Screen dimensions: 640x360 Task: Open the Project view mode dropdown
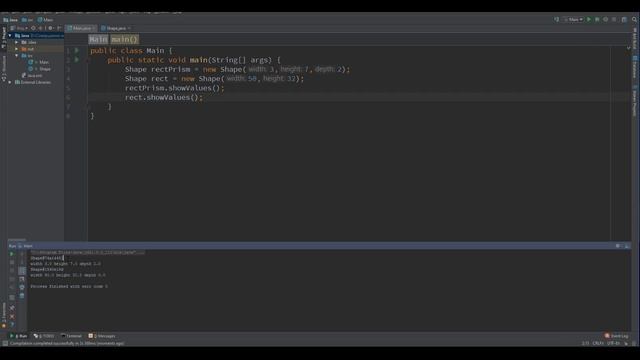pyautogui.click(x=20, y=28)
